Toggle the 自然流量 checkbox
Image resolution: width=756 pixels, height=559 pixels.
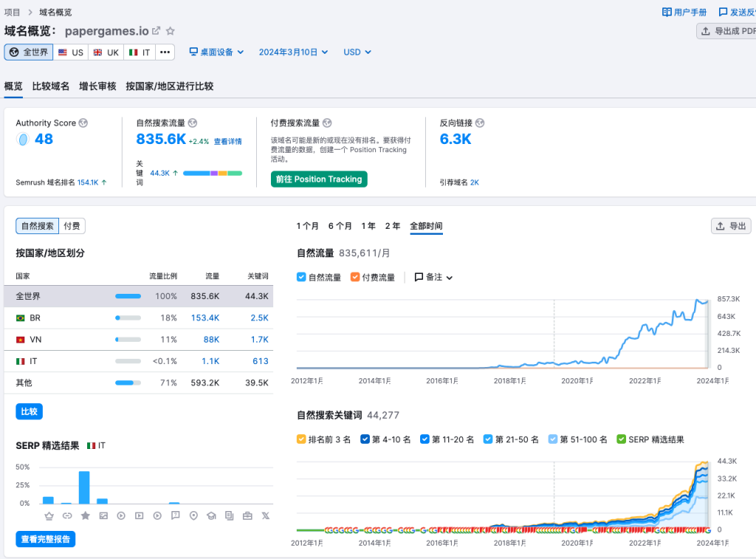click(301, 277)
